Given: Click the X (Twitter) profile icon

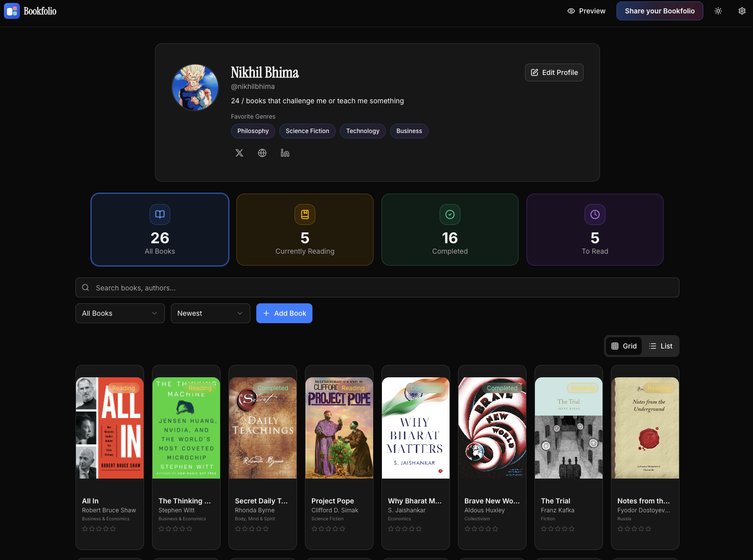Looking at the screenshot, I should pyautogui.click(x=239, y=153).
